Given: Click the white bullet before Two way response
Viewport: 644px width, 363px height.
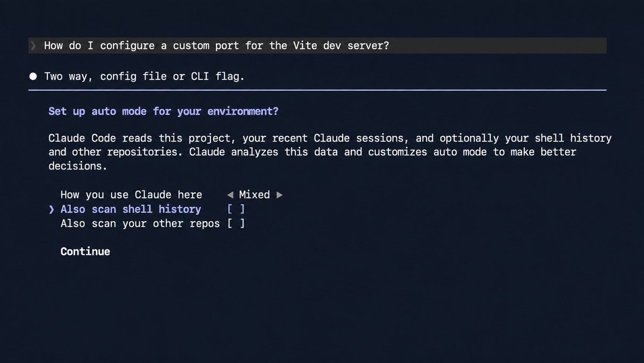Looking at the screenshot, I should pyautogui.click(x=33, y=76).
